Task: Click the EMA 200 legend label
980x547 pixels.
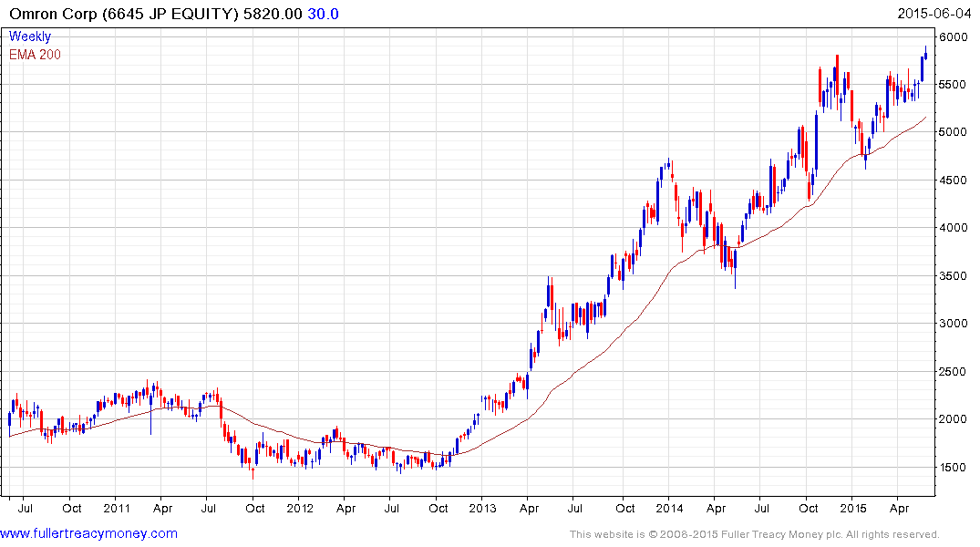Action: [35, 55]
